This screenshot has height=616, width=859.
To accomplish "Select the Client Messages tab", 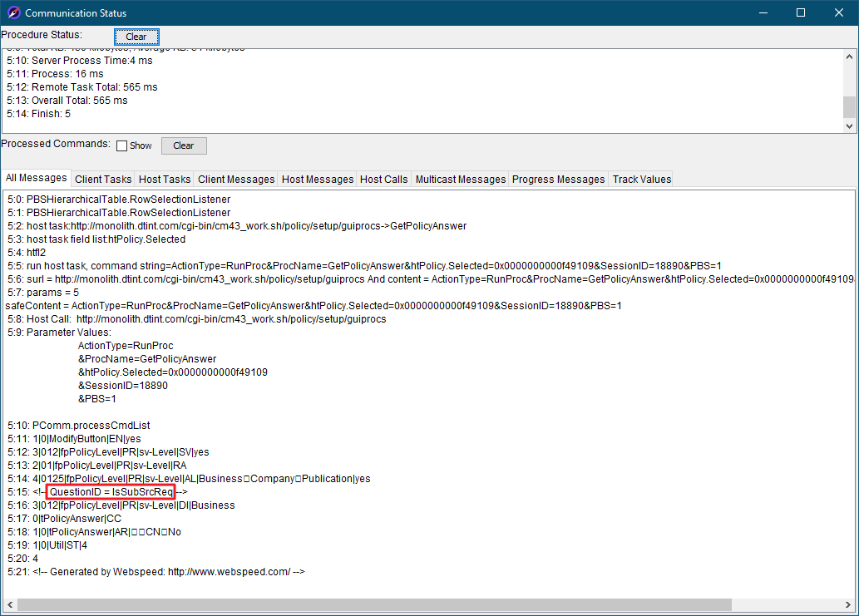I will [236, 179].
